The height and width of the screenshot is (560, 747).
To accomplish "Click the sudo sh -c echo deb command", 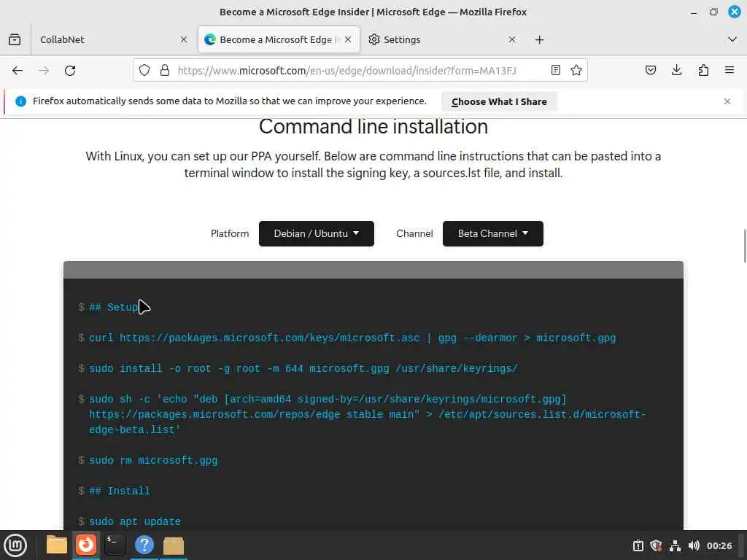I will coord(367,414).
